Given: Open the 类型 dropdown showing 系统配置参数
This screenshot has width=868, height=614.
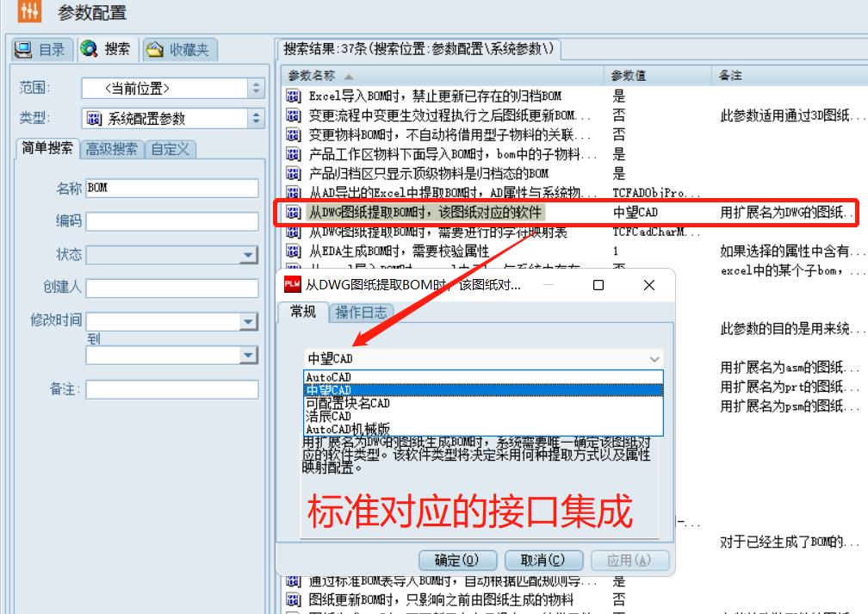Looking at the screenshot, I should [x=172, y=119].
